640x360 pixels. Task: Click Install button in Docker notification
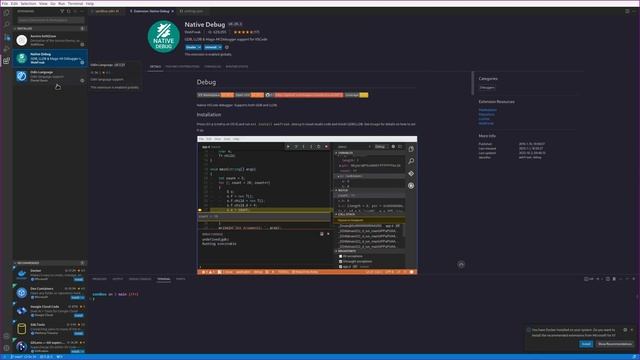[x=586, y=344]
